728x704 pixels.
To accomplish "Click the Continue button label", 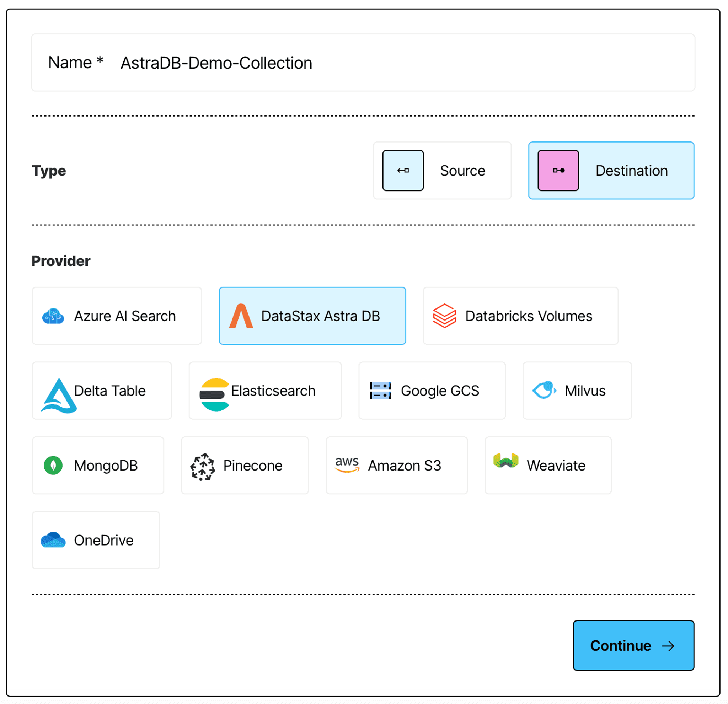I will pyautogui.click(x=621, y=646).
